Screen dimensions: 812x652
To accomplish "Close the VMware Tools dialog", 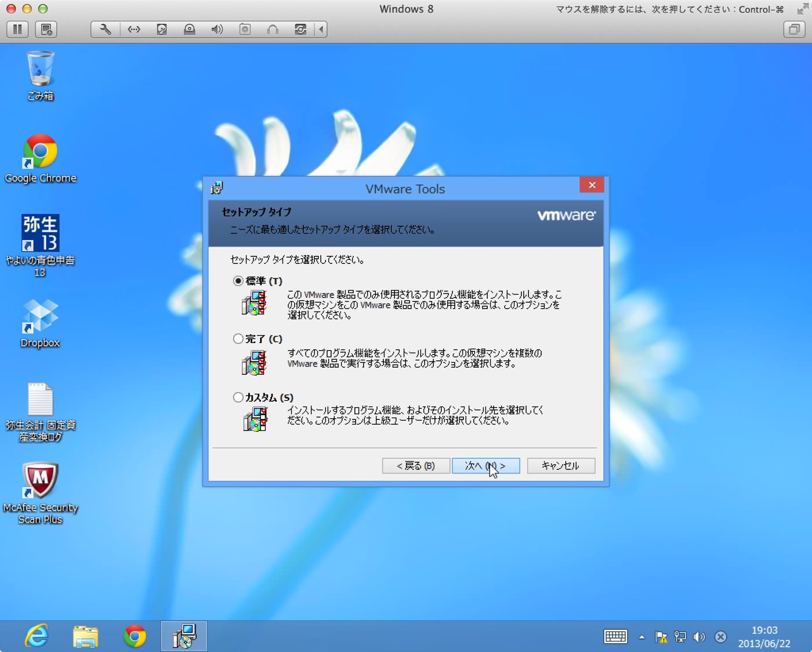I will pos(592,185).
